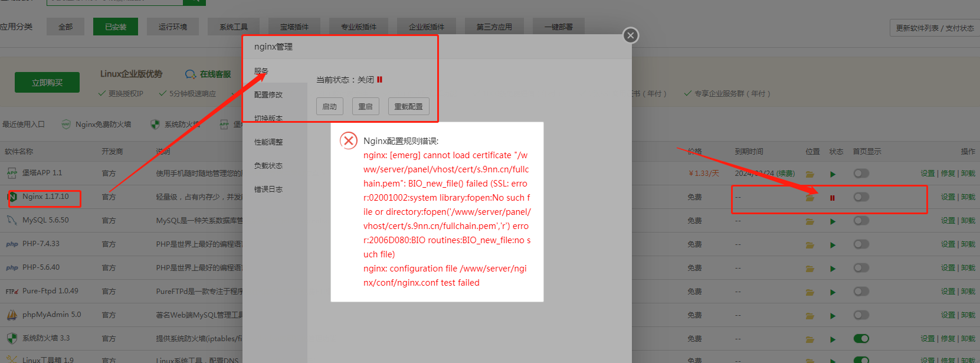The height and width of the screenshot is (363, 980).
Task: Click the 在线客服 headset icon
Action: [191, 74]
